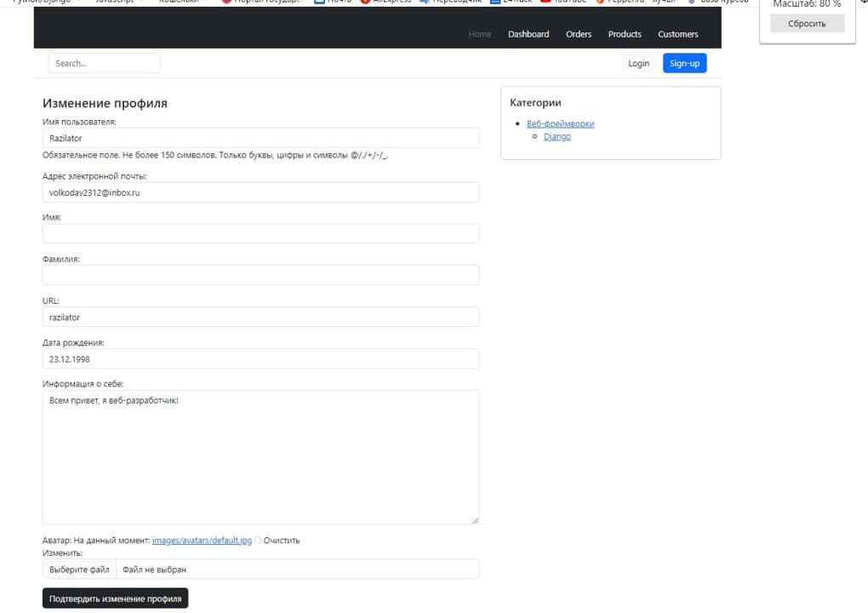868x613 pixels.
Task: Open the Customers nav item
Action: (x=677, y=34)
